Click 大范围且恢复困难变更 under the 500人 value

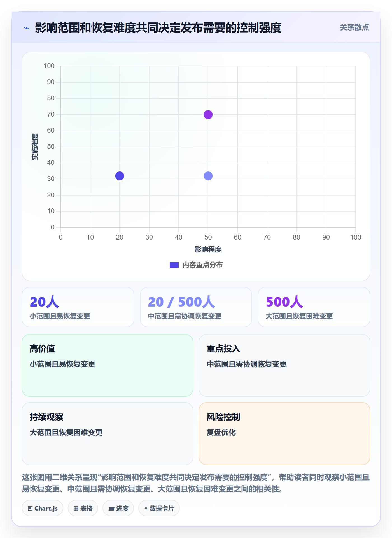pyautogui.click(x=299, y=316)
